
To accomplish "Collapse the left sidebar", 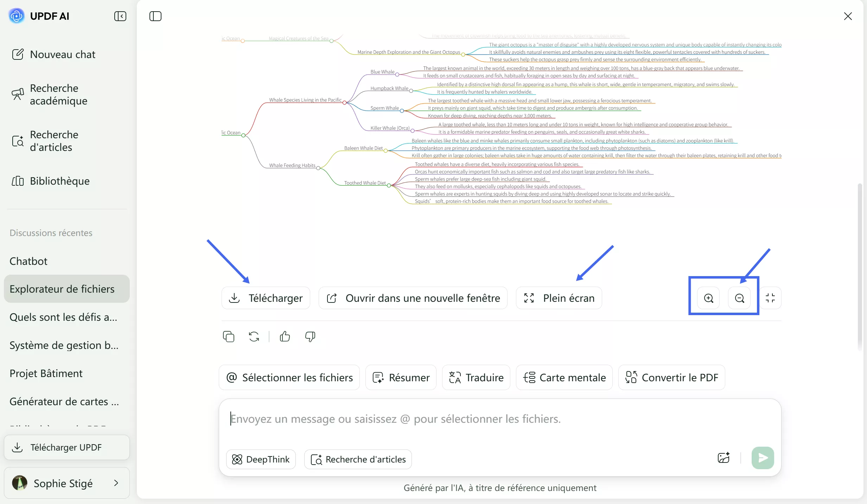I will (x=120, y=16).
